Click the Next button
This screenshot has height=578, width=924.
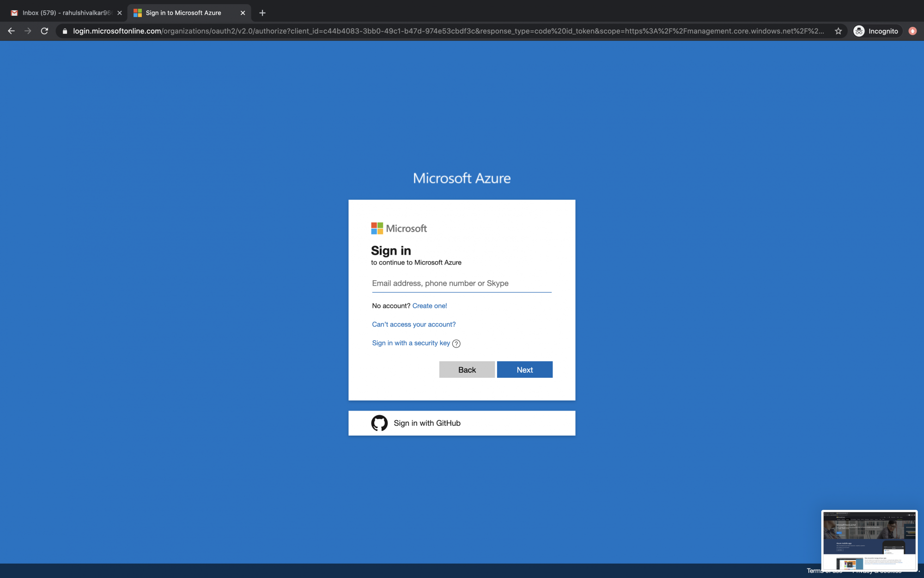point(524,369)
